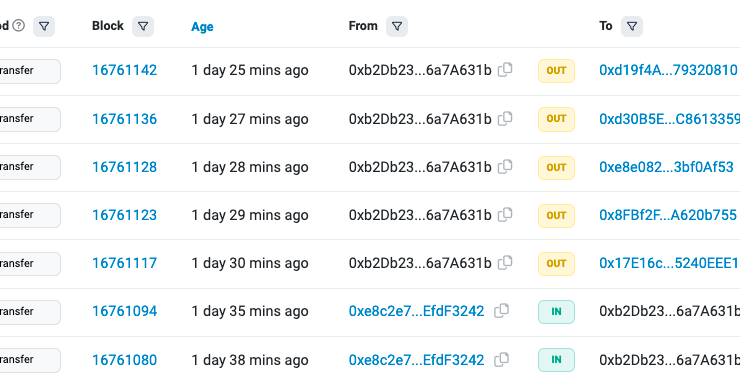Image resolution: width=740 pixels, height=380 pixels.
Task: Select the age text '1 day 30 mins ago'
Action: point(250,263)
